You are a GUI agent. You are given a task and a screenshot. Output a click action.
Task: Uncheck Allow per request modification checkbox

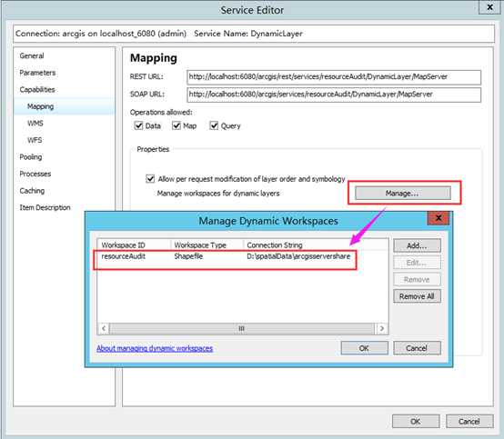point(150,178)
